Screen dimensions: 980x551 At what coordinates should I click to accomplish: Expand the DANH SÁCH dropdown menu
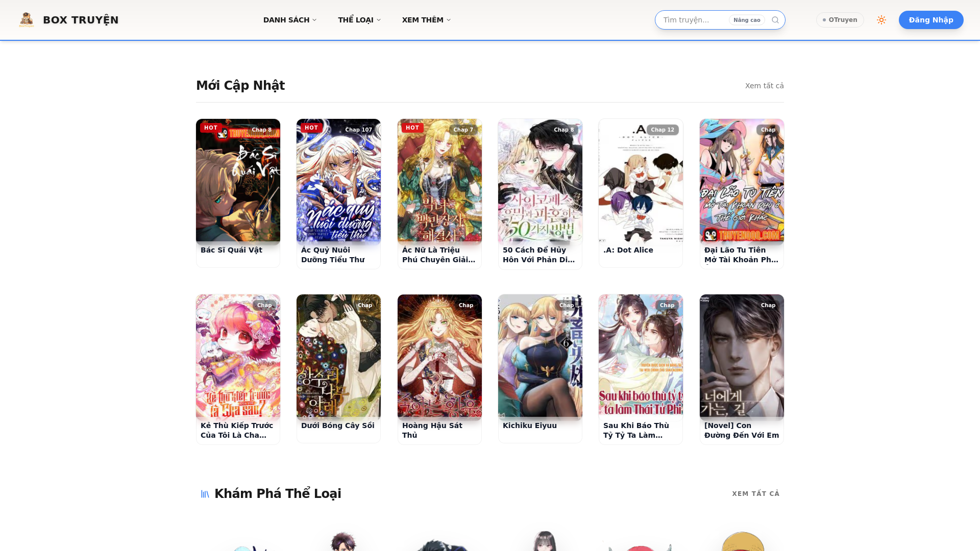tap(290, 20)
